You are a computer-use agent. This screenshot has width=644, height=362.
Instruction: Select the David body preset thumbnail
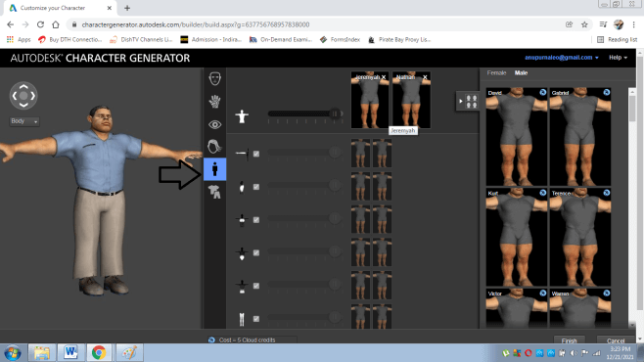click(516, 137)
